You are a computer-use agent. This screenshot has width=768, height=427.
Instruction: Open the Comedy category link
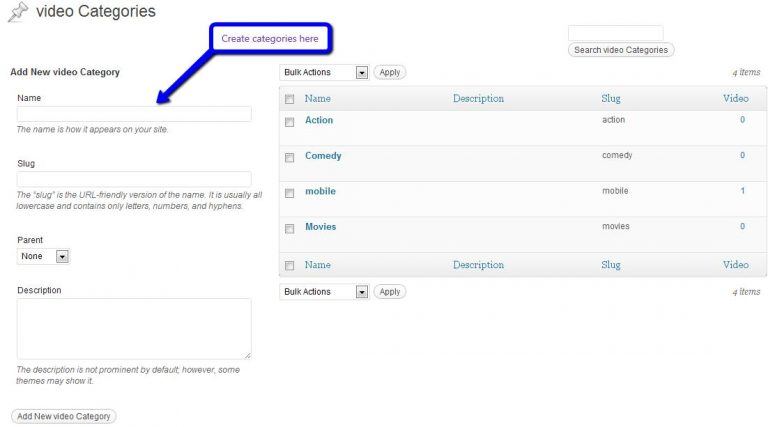pyautogui.click(x=323, y=156)
